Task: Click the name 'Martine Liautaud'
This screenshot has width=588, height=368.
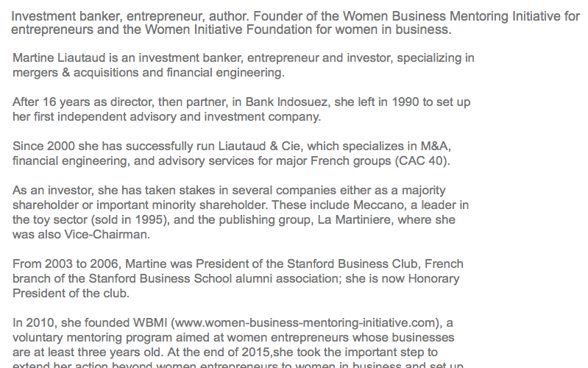Action: click(59, 58)
